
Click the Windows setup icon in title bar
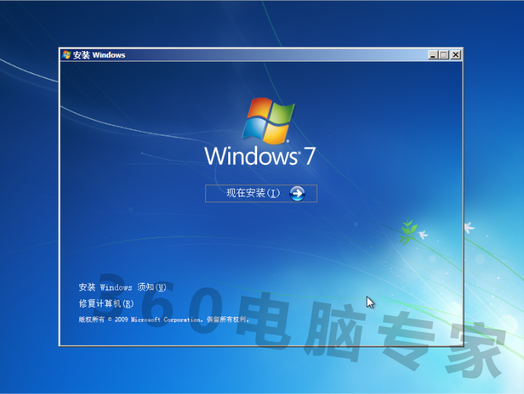67,55
